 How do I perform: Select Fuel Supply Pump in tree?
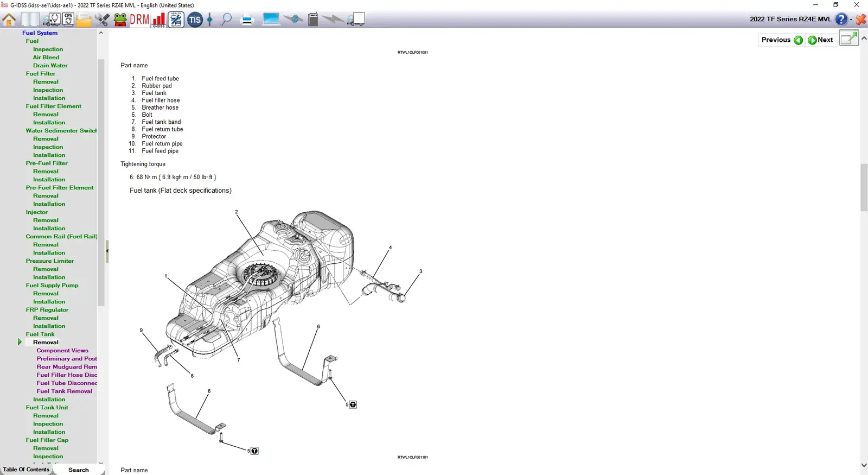[x=52, y=285]
